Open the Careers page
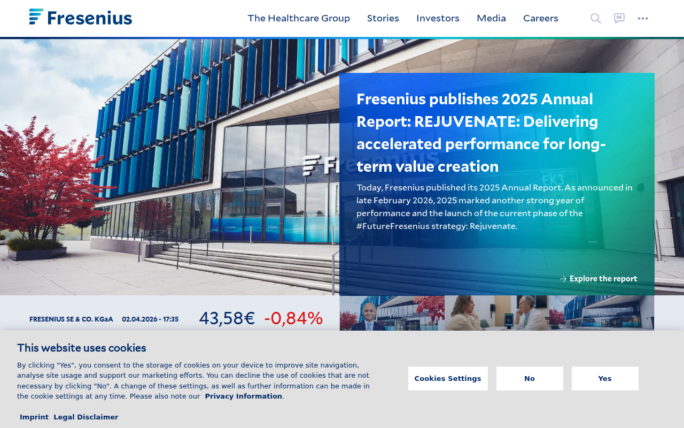The image size is (684, 428). click(540, 18)
